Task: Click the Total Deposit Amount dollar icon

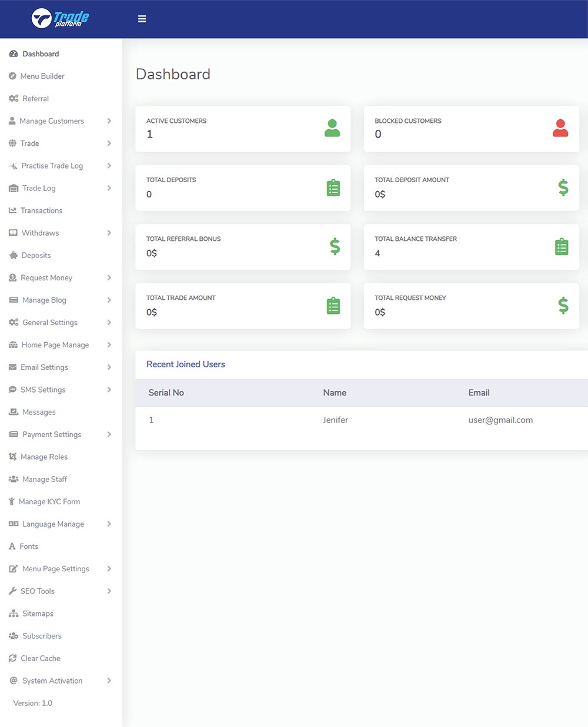Action: click(x=563, y=187)
